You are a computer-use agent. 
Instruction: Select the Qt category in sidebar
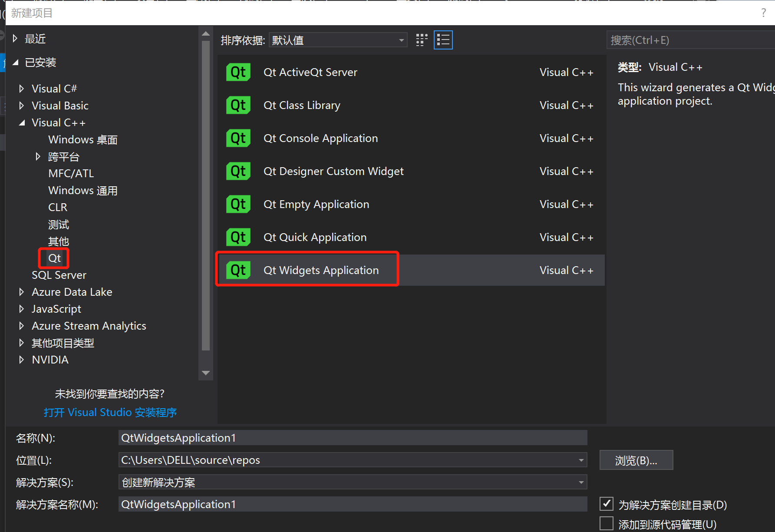pos(54,258)
